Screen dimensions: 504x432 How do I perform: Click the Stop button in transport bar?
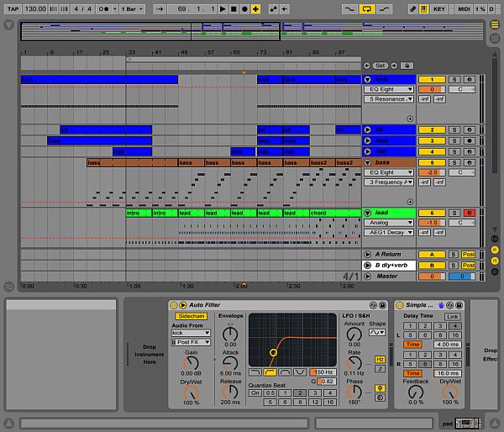234,9
